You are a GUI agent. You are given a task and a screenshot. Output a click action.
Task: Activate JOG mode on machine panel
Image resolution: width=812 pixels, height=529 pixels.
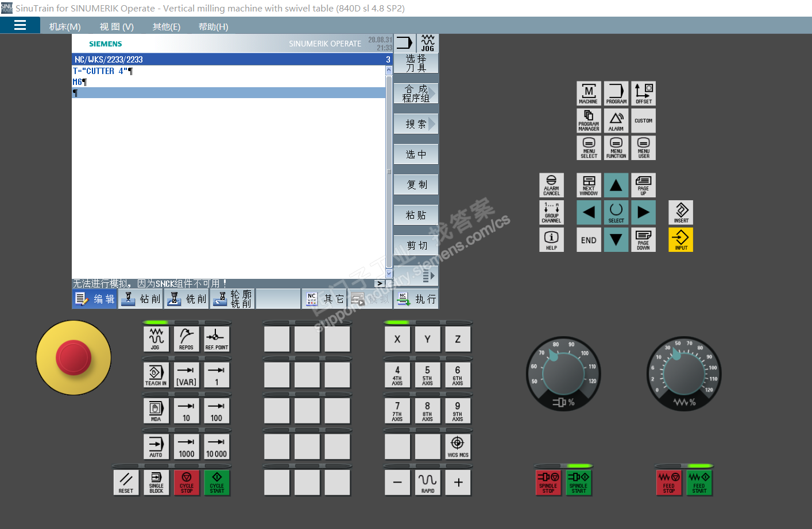point(156,339)
